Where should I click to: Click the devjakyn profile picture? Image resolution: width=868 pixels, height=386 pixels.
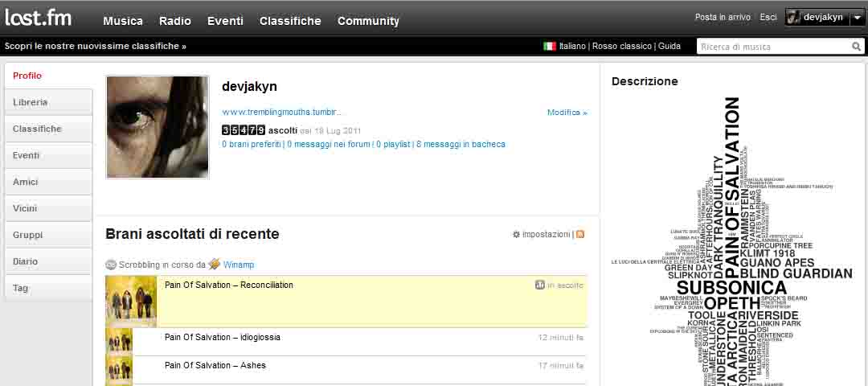coord(158,127)
